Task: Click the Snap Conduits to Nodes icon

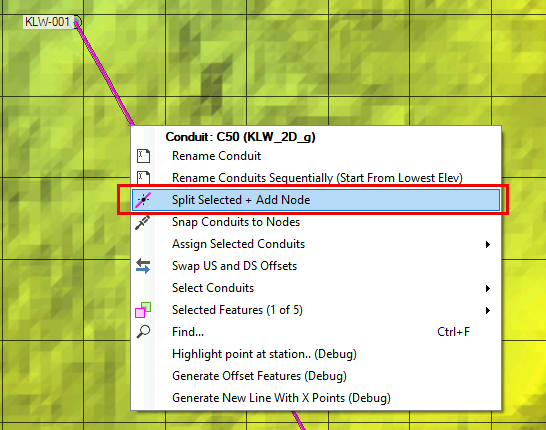Action: point(142,222)
